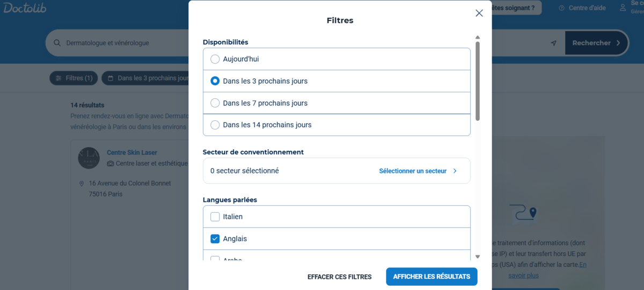
Task: Click the dialog scrollbar down arrow
Action: click(x=478, y=257)
